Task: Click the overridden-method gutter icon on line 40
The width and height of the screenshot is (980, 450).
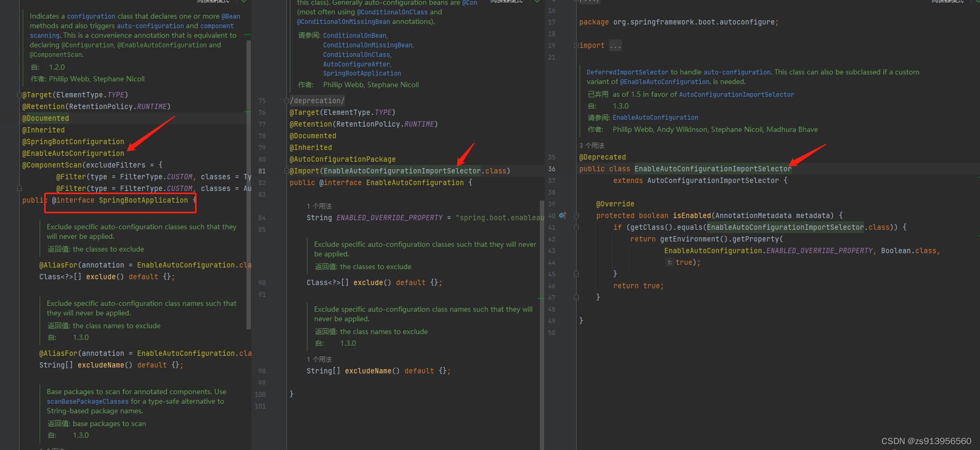Action: click(x=562, y=215)
